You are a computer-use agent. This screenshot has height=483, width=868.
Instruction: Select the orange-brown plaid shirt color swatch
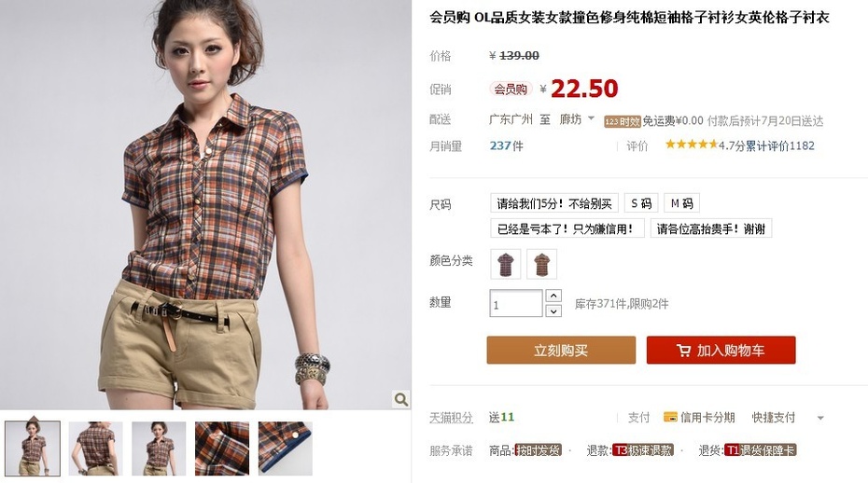pyautogui.click(x=541, y=265)
